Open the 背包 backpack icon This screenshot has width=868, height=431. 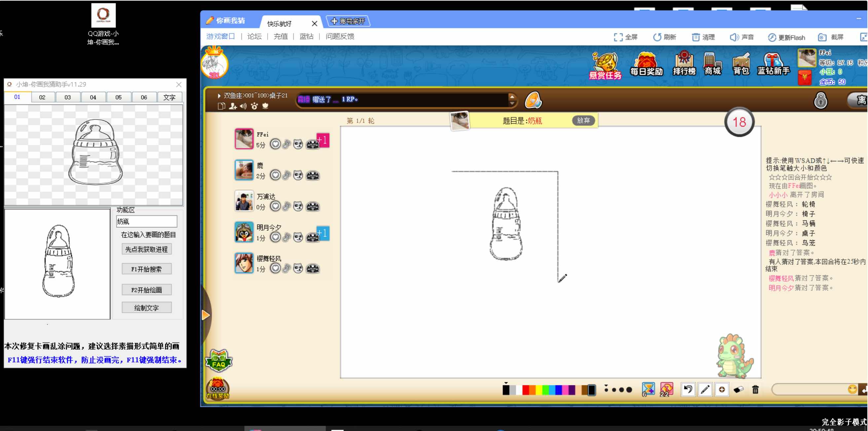pyautogui.click(x=741, y=64)
